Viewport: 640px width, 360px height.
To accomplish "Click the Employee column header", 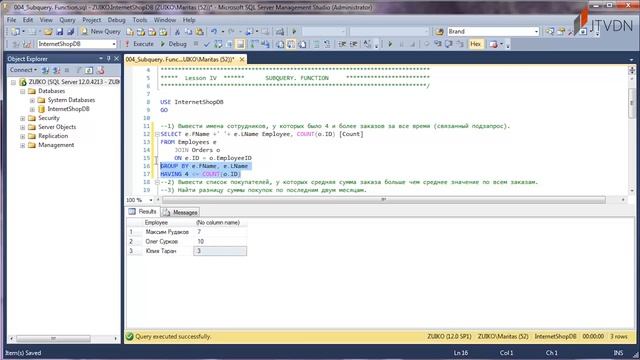I will (x=167, y=222).
